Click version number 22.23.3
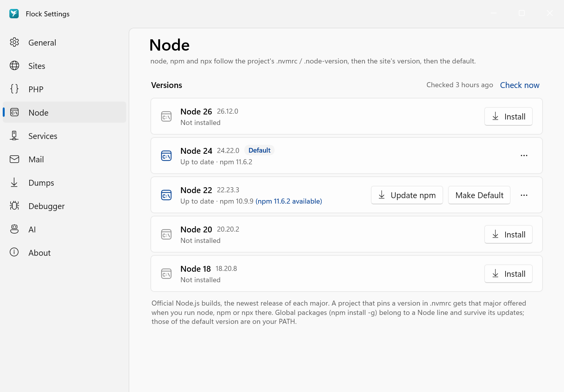 228,190
